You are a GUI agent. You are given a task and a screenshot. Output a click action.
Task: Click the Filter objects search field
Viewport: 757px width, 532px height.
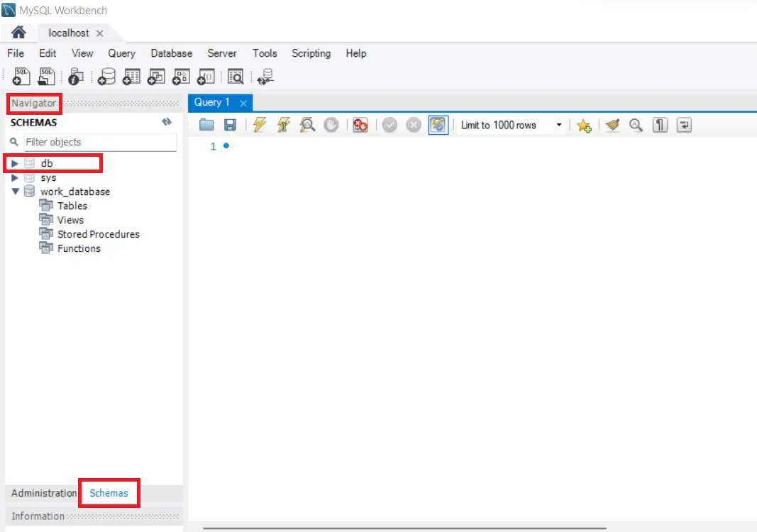pos(99,142)
